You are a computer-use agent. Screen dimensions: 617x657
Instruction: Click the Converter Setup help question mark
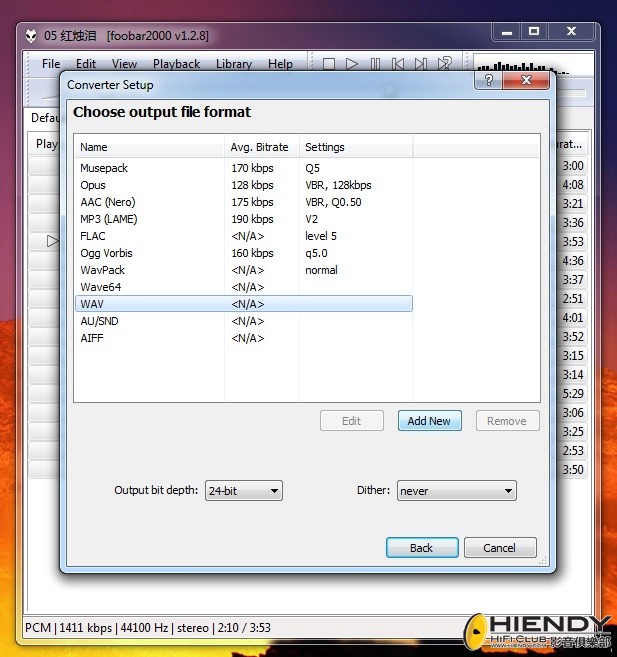[489, 81]
